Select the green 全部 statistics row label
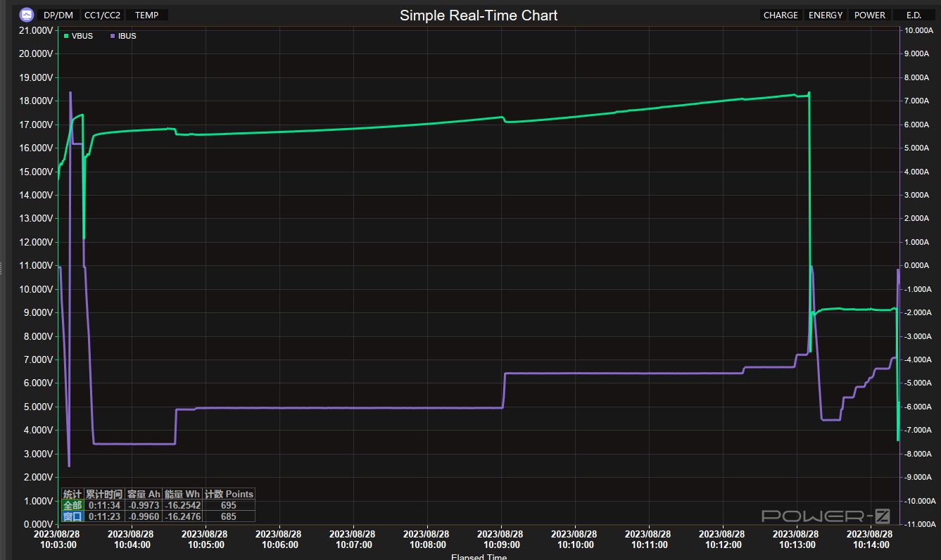 pyautogui.click(x=72, y=505)
